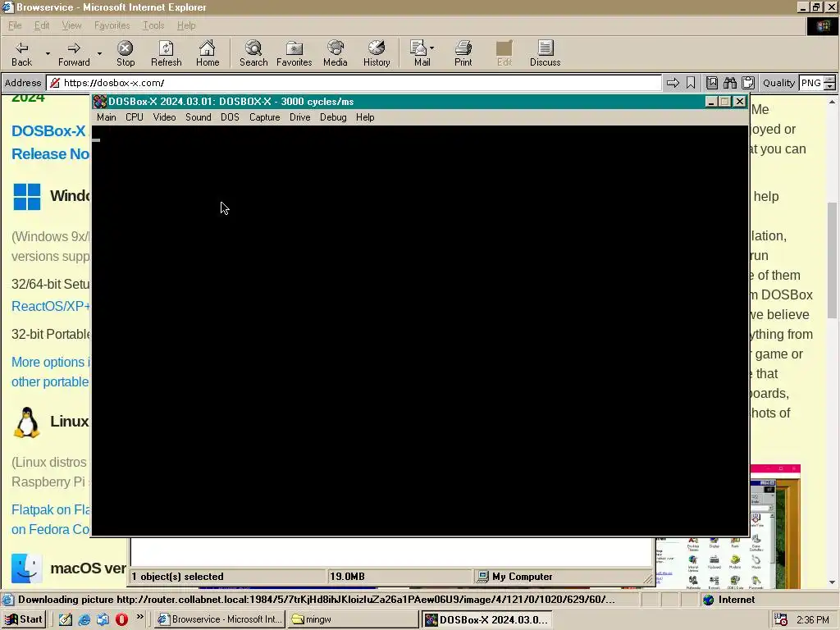This screenshot has width=840, height=630.
Task: Launch Opera from quick launch bar
Action: [121, 619]
